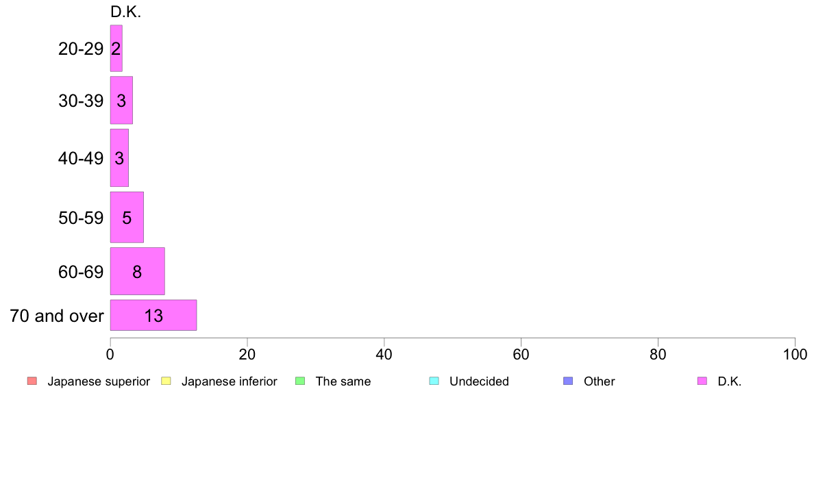Select the 30-39 bar with value 3
This screenshot has height=504, width=814.
click(x=121, y=100)
